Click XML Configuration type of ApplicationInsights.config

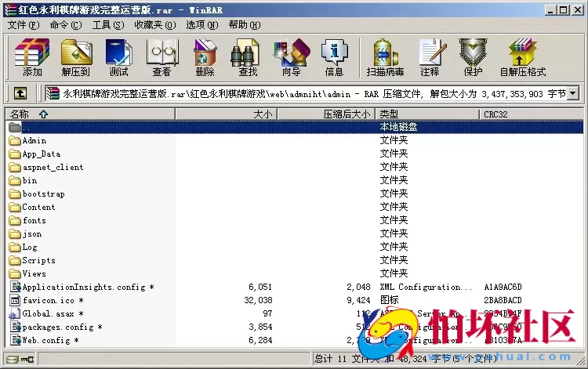(426, 287)
